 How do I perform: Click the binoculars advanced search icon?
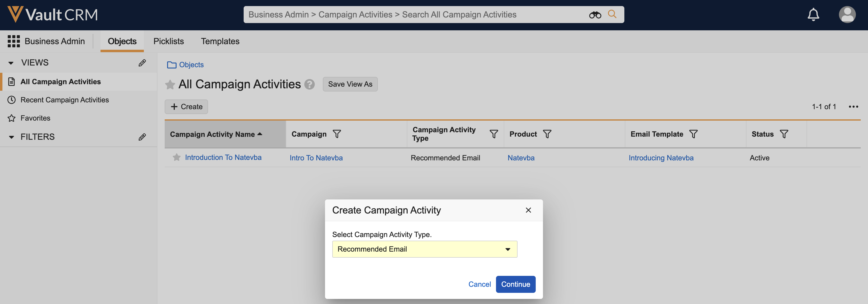pos(595,15)
